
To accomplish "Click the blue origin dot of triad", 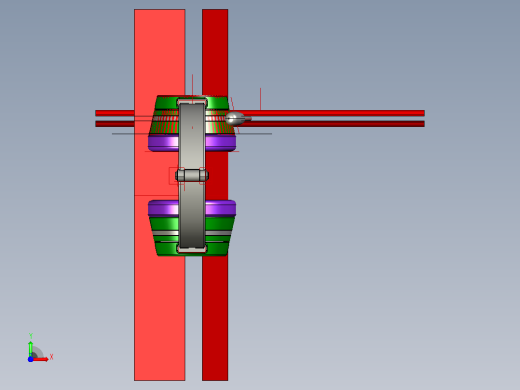I will pyautogui.click(x=30, y=359).
